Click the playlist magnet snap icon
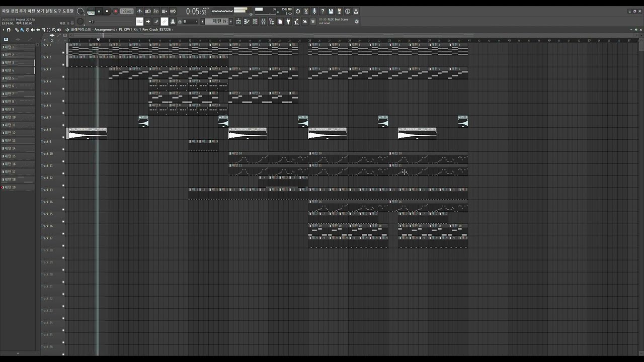Screen dimensions: 644x362 tap(9, 30)
